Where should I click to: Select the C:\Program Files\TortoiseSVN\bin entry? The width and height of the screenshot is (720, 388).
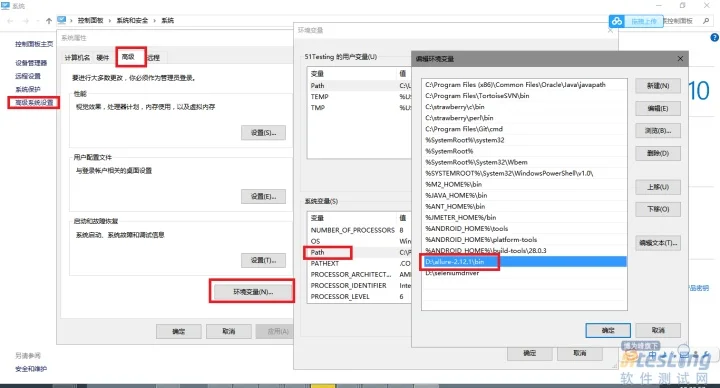[x=524, y=96]
